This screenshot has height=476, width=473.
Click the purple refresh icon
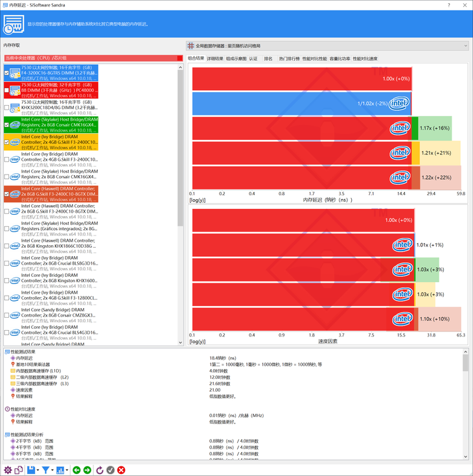pyautogui.click(x=99, y=470)
